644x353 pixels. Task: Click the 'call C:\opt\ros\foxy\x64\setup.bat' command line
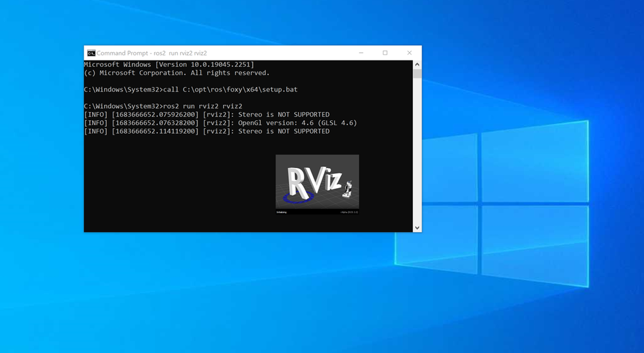[191, 90]
